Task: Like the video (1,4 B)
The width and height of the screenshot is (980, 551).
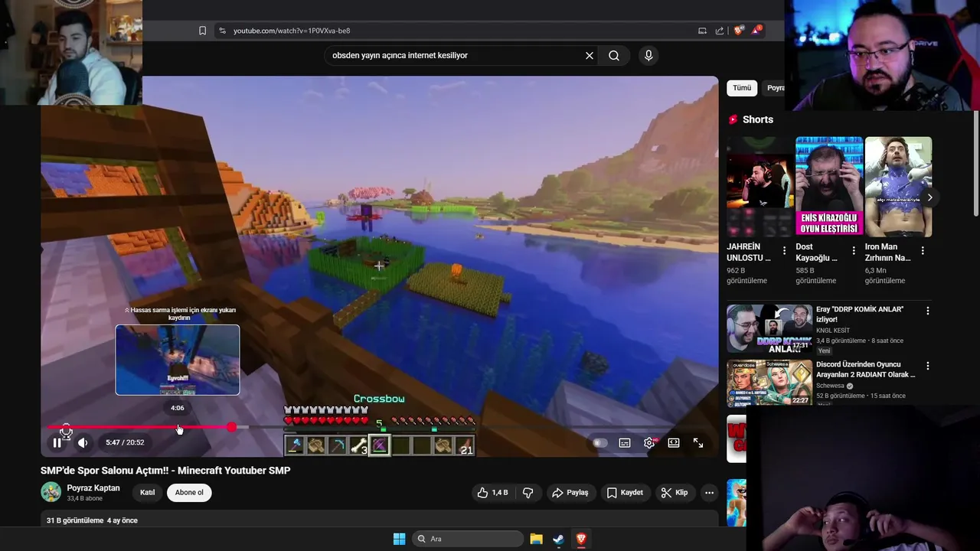Action: [492, 493]
